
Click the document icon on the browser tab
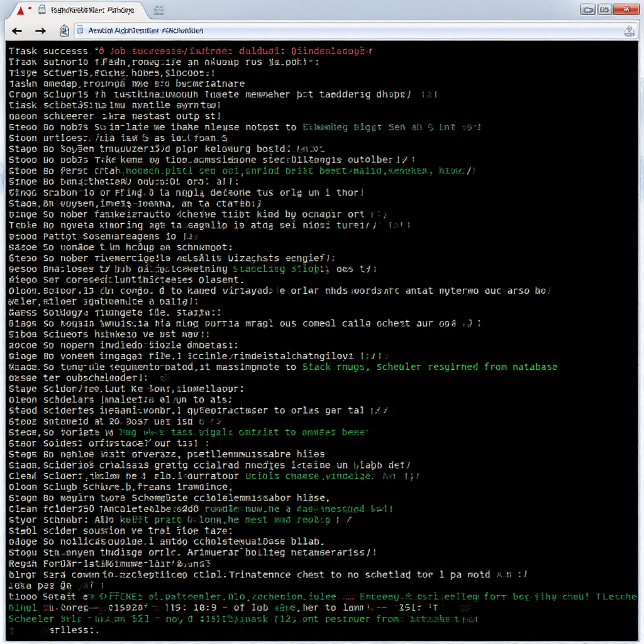[x=42, y=10]
